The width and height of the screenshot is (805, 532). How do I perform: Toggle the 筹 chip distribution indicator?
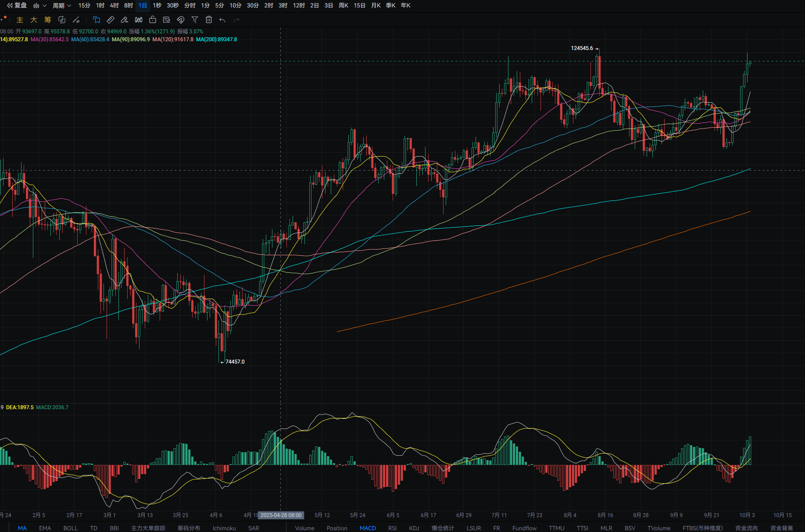48,20
